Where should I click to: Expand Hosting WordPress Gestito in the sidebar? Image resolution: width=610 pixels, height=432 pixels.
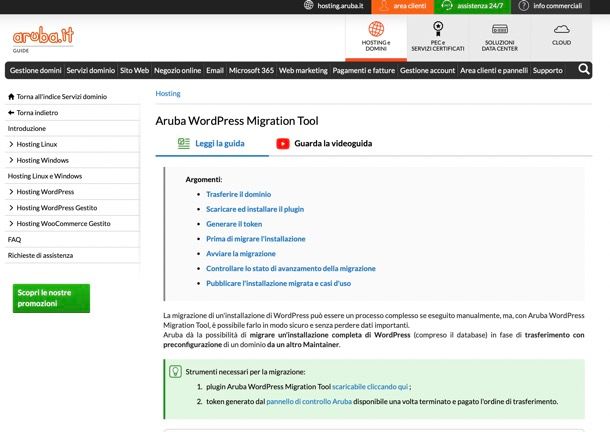[11, 207]
